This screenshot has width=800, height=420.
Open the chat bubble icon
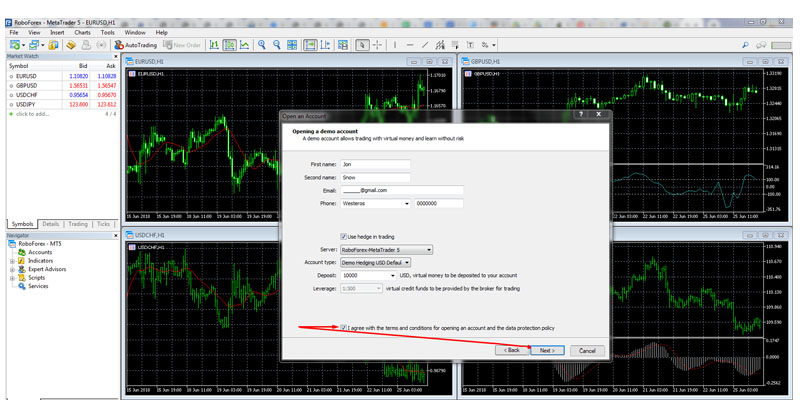(x=761, y=45)
